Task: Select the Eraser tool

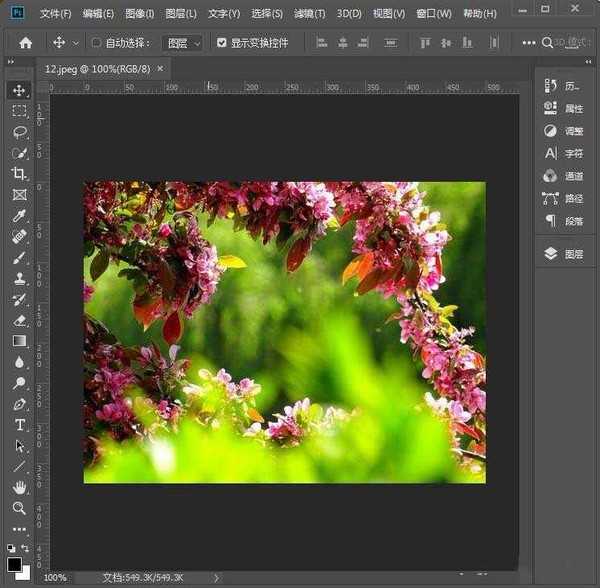Action: tap(19, 320)
